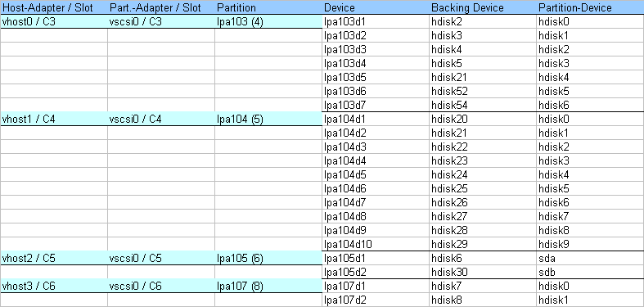Select partition cell lpa105 (6)
The image size is (644, 307).
[268, 258]
